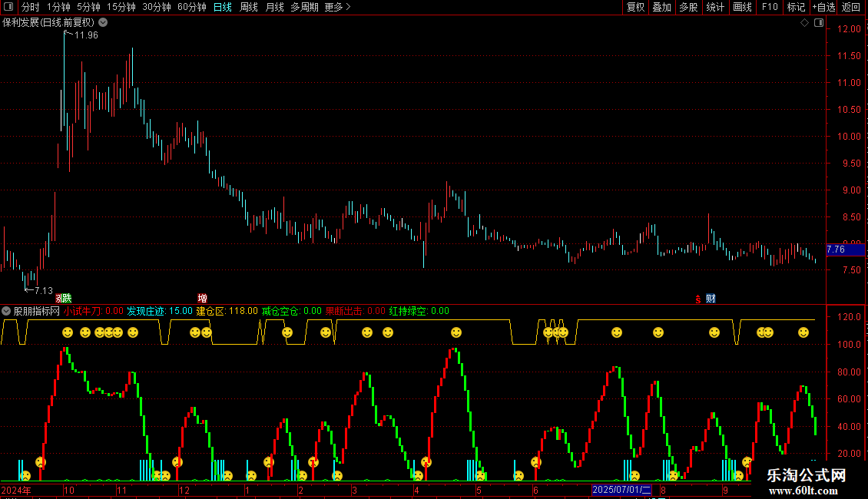
Task: Click the 复权 adjustment button
Action: click(x=635, y=7)
